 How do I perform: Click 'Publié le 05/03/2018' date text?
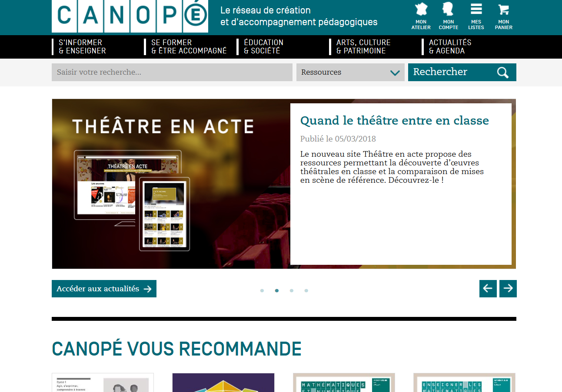click(x=338, y=139)
